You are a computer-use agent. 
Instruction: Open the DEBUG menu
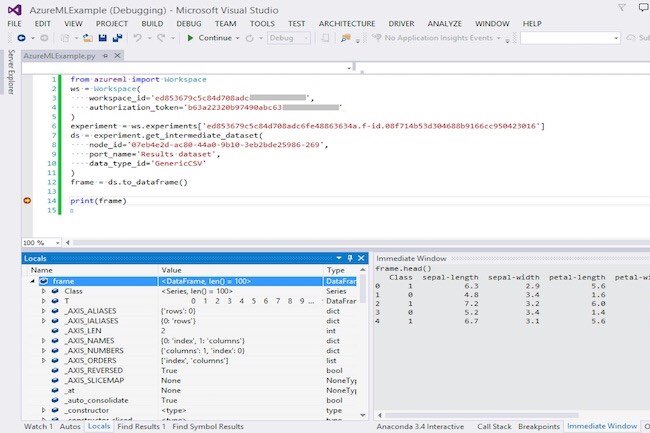coord(189,24)
